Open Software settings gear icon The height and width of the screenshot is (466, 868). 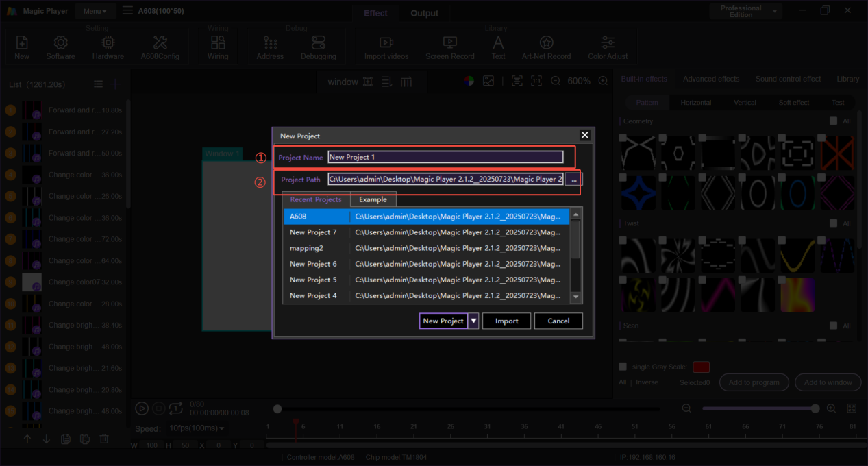[61, 42]
